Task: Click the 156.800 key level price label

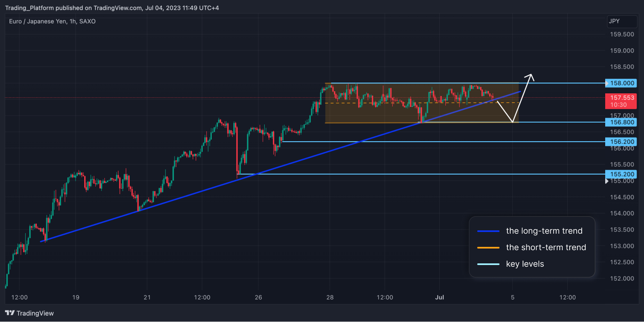Action: point(621,122)
